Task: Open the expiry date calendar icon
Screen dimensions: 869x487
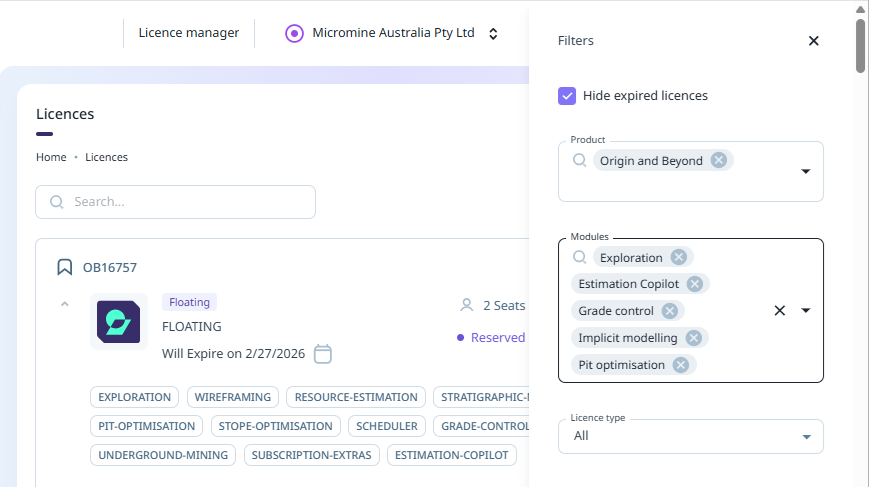Action: click(x=322, y=354)
